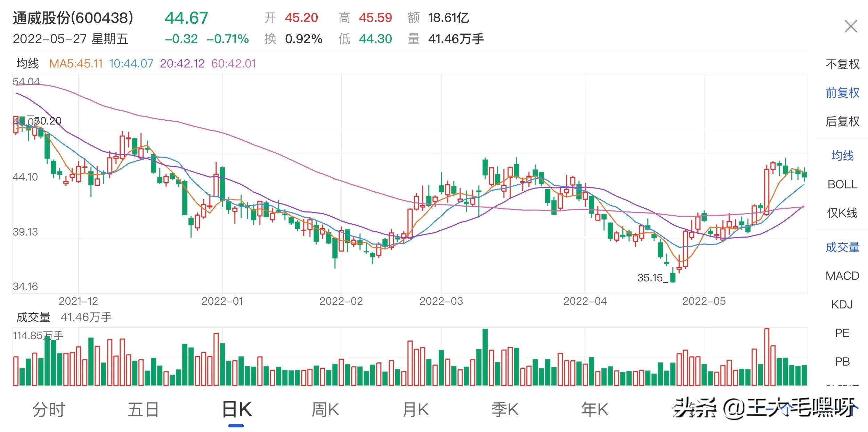Click the 20:42.12 moving average label
The image size is (868, 432).
click(x=182, y=64)
